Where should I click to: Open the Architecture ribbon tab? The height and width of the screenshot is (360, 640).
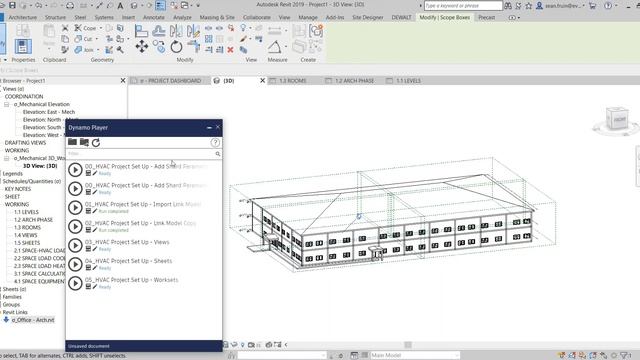tap(22, 18)
